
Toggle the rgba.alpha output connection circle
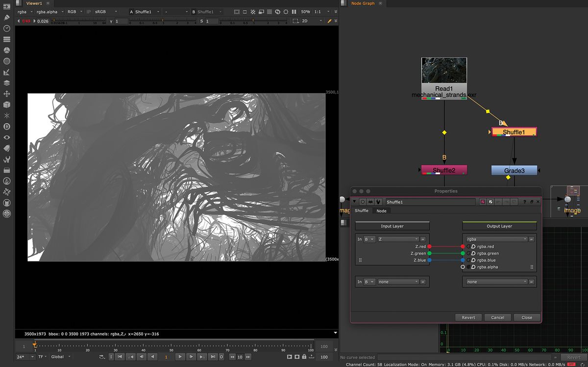pyautogui.click(x=463, y=267)
